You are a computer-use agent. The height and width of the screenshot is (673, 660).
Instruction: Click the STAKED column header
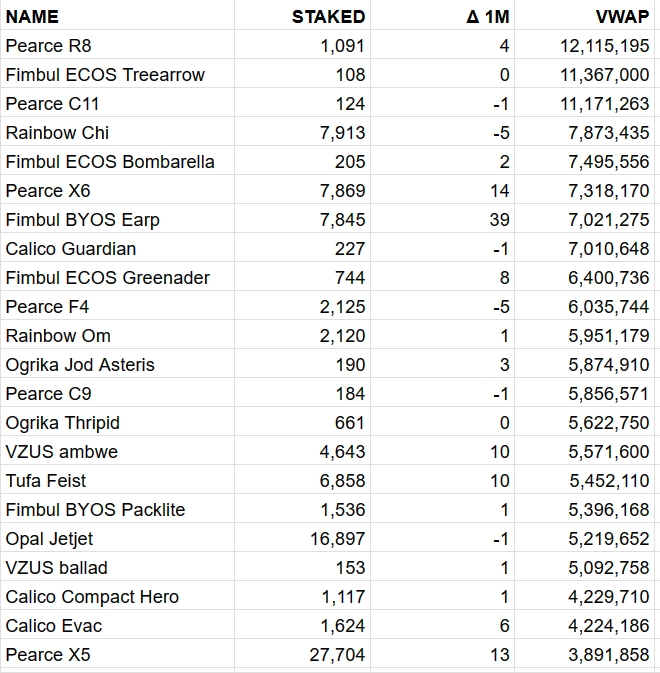click(x=328, y=16)
